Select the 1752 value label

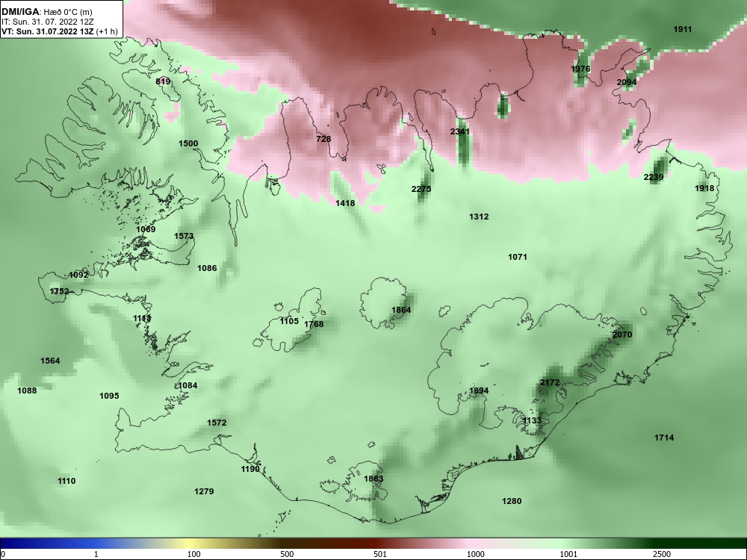point(59,291)
